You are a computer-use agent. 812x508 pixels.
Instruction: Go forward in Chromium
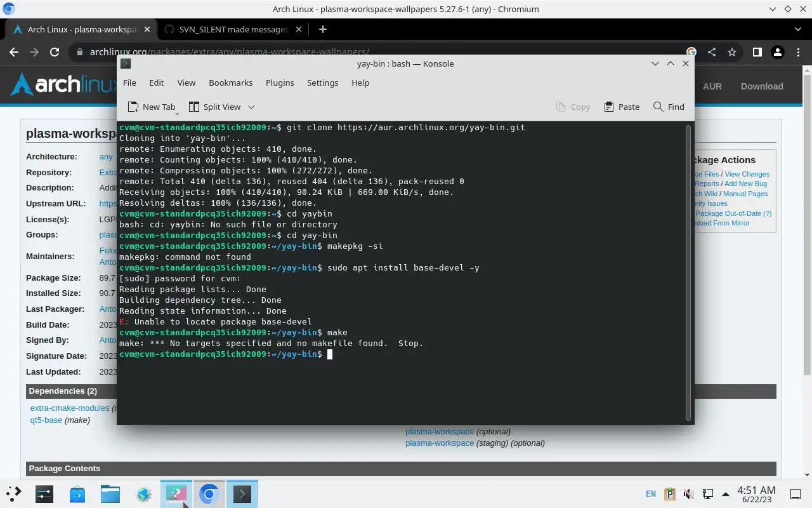tap(34, 52)
